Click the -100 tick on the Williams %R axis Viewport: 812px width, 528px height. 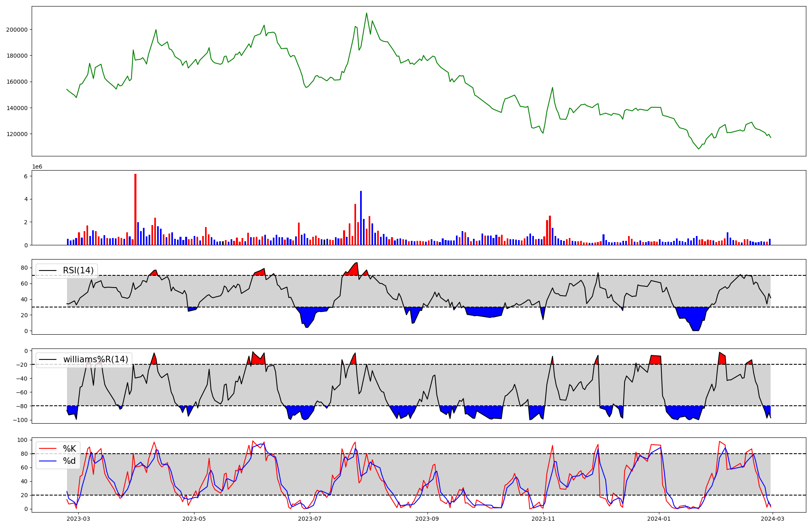(21, 420)
